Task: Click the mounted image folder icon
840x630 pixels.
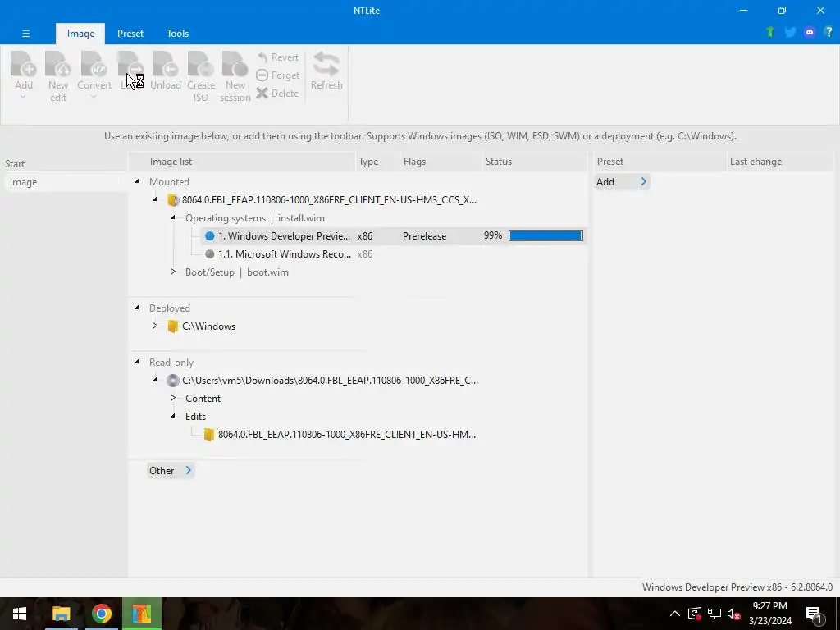Action: 172,200
